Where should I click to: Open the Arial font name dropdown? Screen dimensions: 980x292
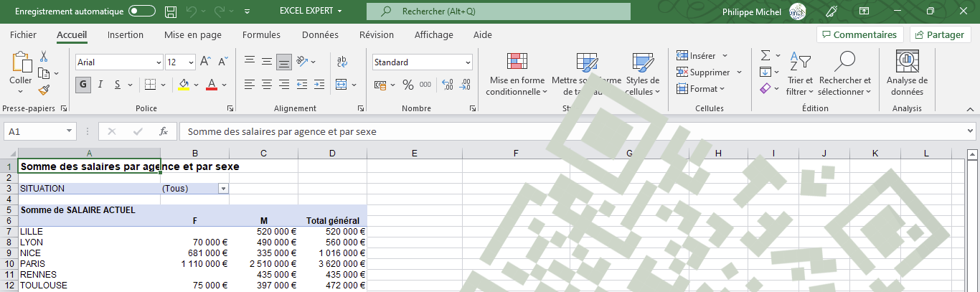point(157,62)
